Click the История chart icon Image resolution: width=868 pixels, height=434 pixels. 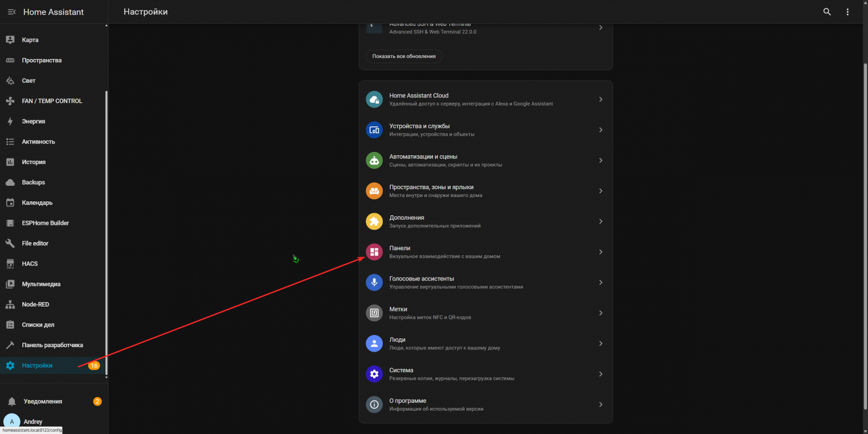pos(10,162)
